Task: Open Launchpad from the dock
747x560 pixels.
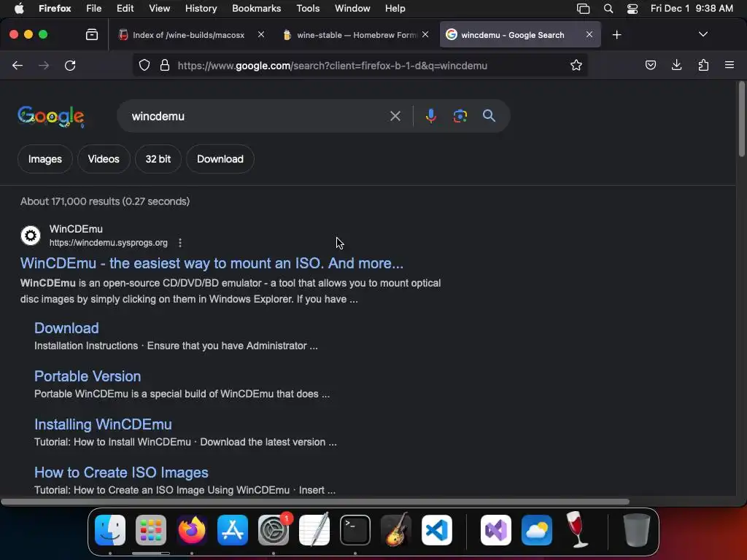Action: click(x=151, y=530)
